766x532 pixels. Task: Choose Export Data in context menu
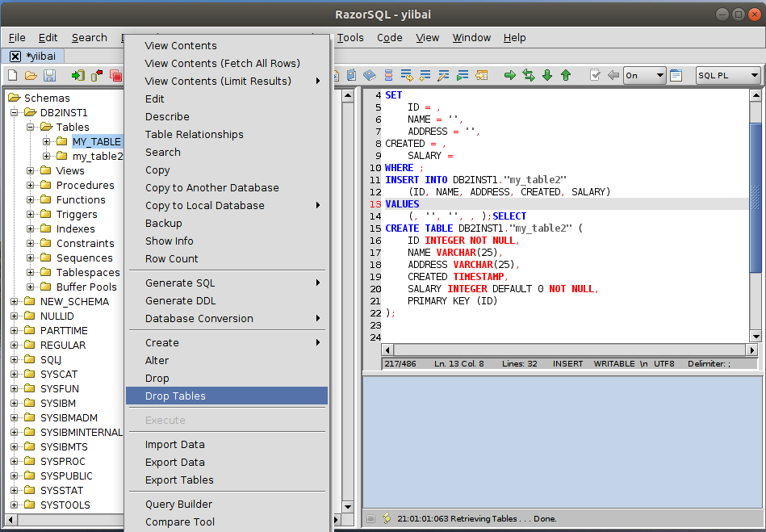click(x=174, y=462)
